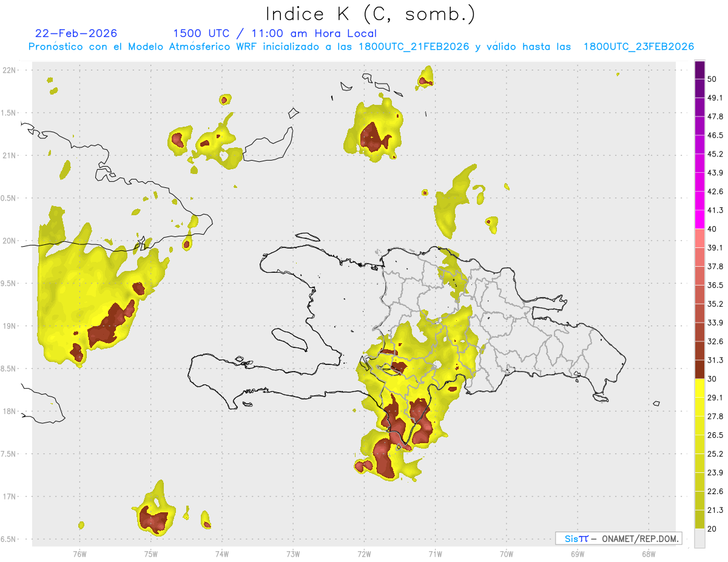Image resolution: width=728 pixels, height=562 pixels.
Task: Click the color scale value 50
Action: click(x=713, y=79)
